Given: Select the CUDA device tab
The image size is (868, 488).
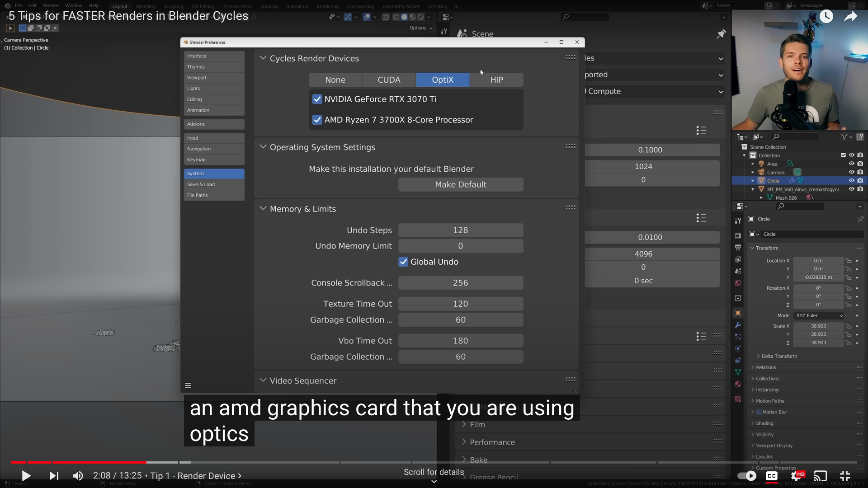Looking at the screenshot, I should click(389, 80).
